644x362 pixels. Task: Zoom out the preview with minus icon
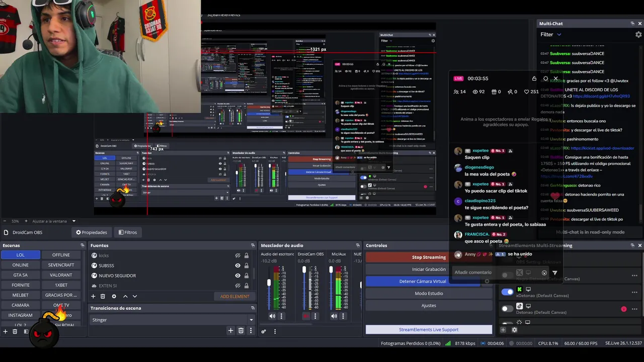5,221
